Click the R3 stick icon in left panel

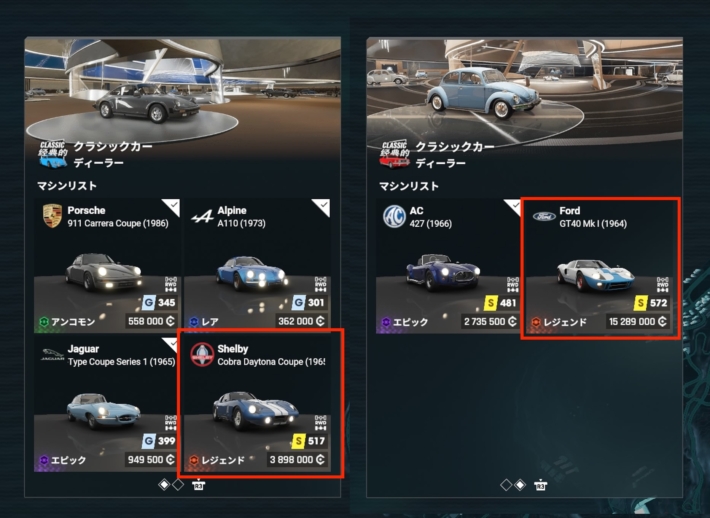[x=198, y=485]
